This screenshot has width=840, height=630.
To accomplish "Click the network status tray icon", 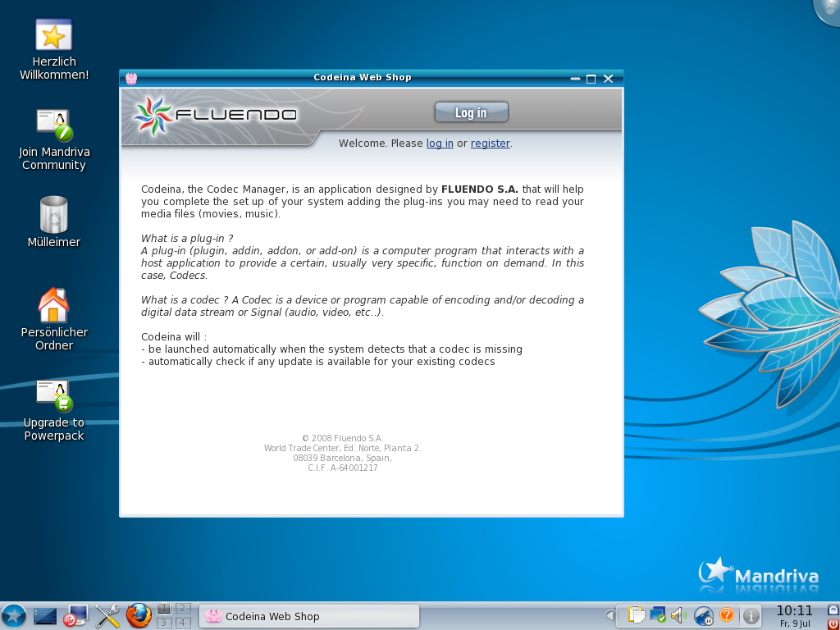I will (658, 615).
